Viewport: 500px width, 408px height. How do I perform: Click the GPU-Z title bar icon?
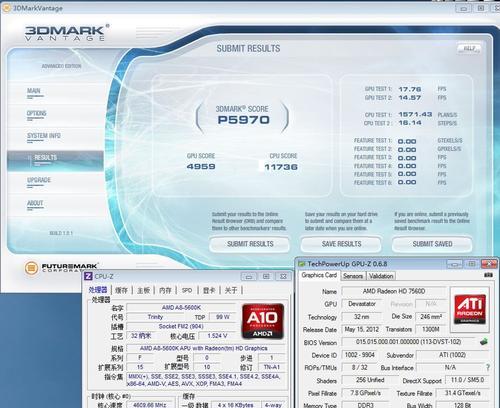[302, 264]
